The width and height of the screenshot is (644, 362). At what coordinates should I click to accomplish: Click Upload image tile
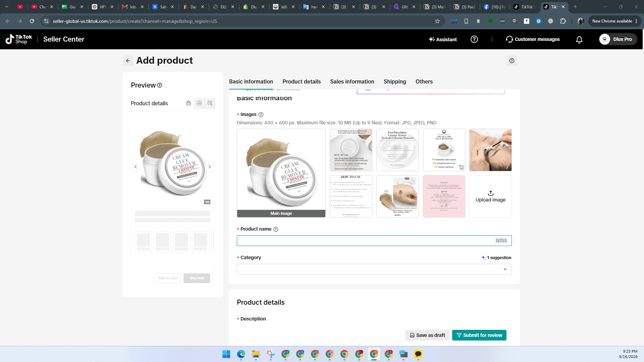(490, 196)
